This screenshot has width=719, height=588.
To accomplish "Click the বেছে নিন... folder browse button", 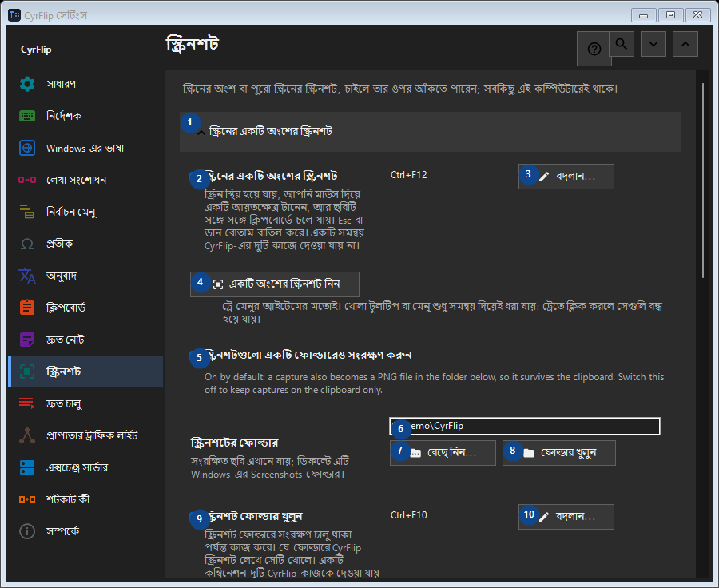I will (443, 453).
